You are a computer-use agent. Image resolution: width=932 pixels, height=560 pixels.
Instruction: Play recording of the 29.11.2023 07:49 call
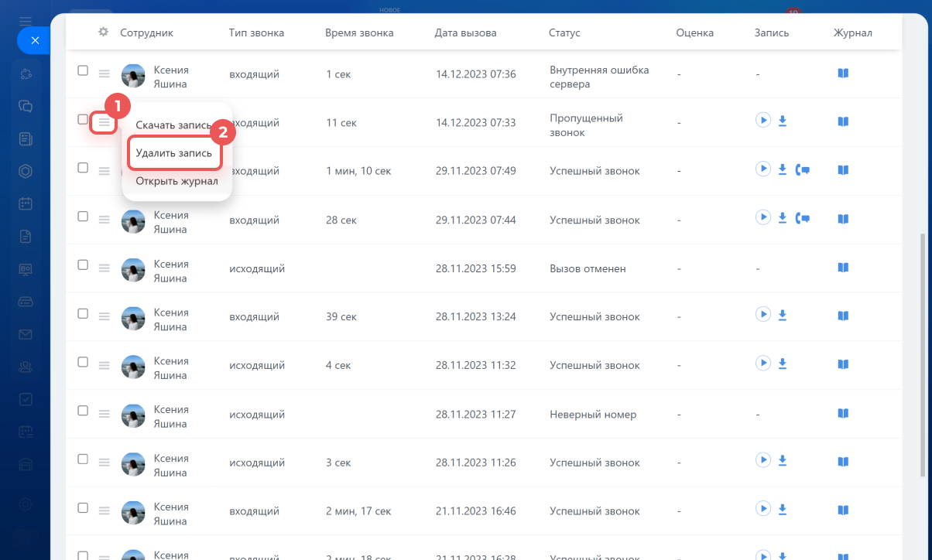pyautogui.click(x=763, y=169)
